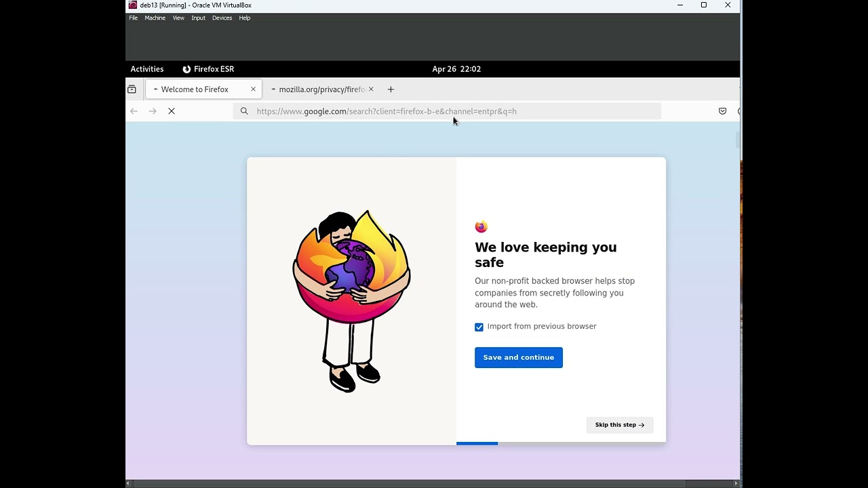Viewport: 868px width, 488px height.
Task: Click the Firefox logo above the headline
Action: click(481, 226)
